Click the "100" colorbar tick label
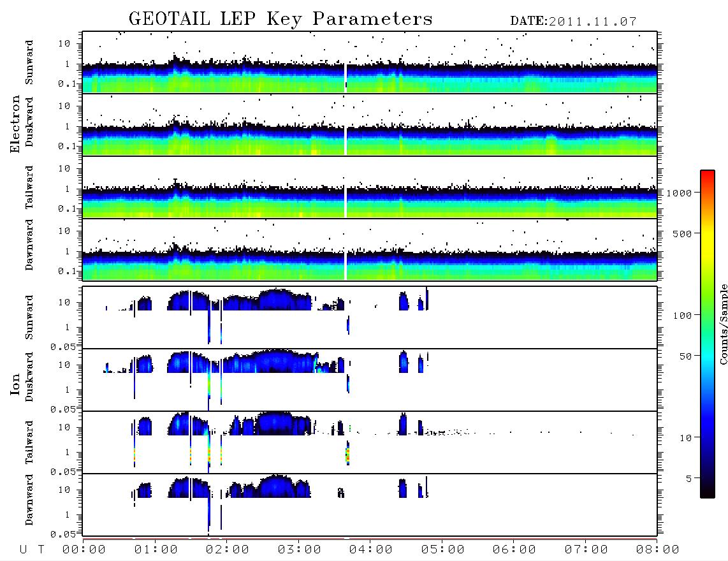 pos(682,316)
